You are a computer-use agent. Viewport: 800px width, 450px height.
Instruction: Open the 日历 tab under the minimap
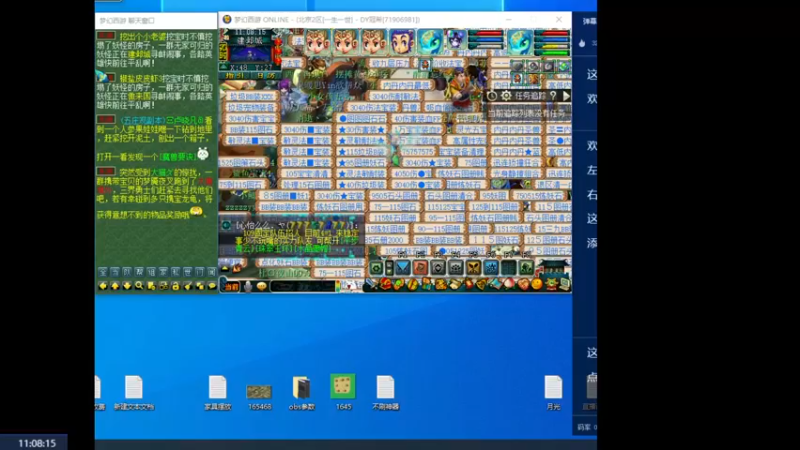coord(266,76)
